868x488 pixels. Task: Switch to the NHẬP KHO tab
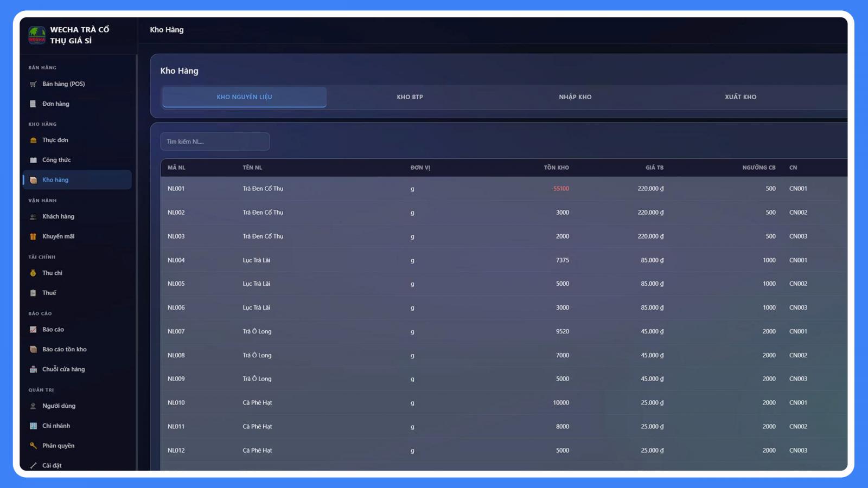point(575,97)
